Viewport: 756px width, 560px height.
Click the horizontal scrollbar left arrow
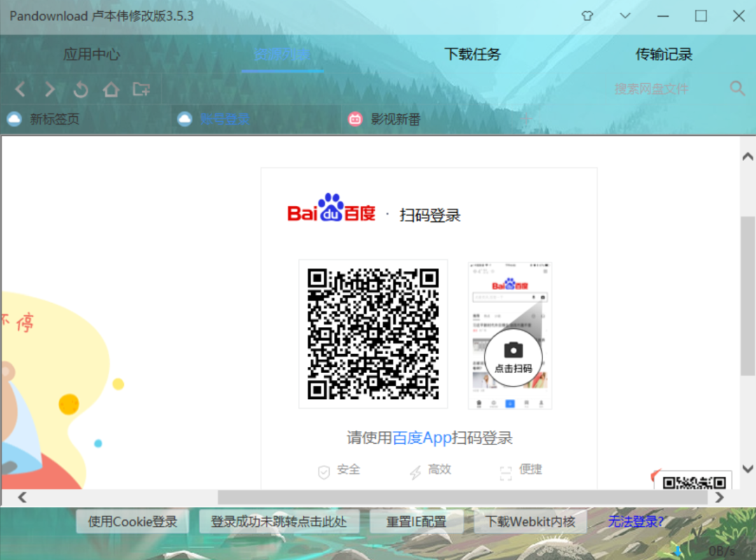[x=22, y=497]
